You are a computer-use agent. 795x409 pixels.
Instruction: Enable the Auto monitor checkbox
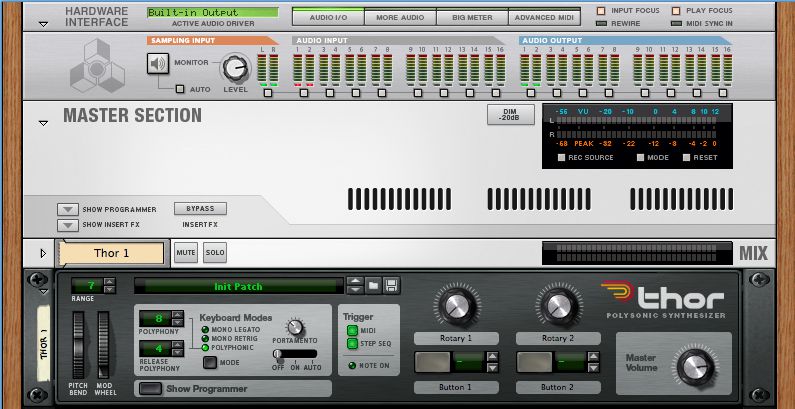(179, 89)
